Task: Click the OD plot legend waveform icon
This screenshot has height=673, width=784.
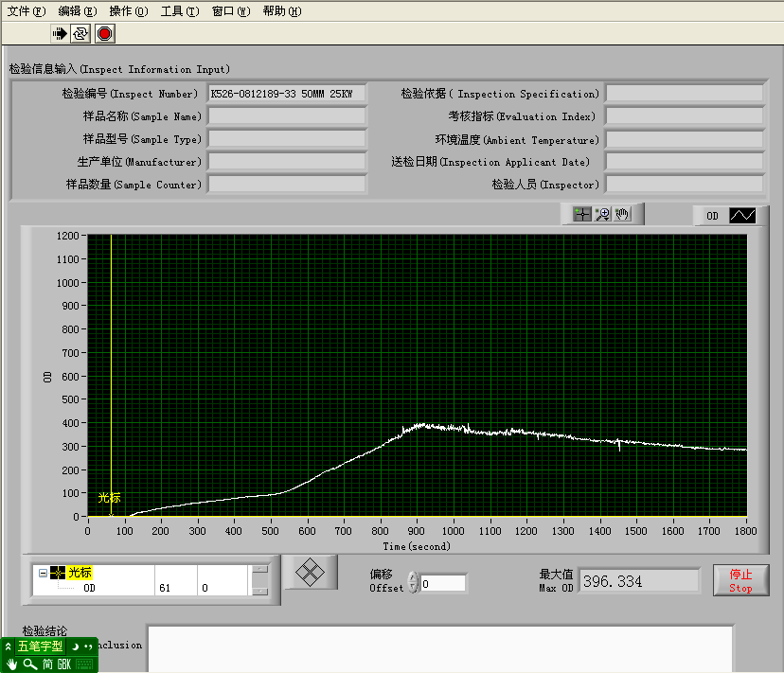Action: (x=743, y=214)
